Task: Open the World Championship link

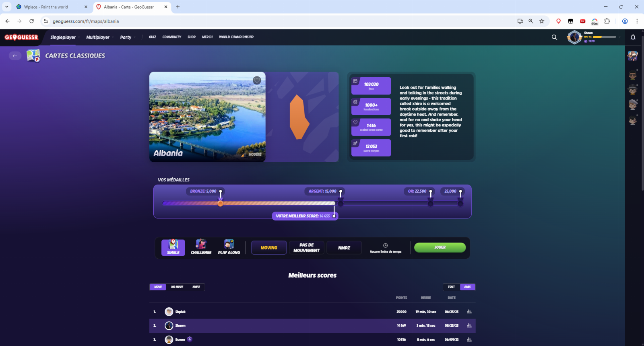Action: tap(236, 37)
